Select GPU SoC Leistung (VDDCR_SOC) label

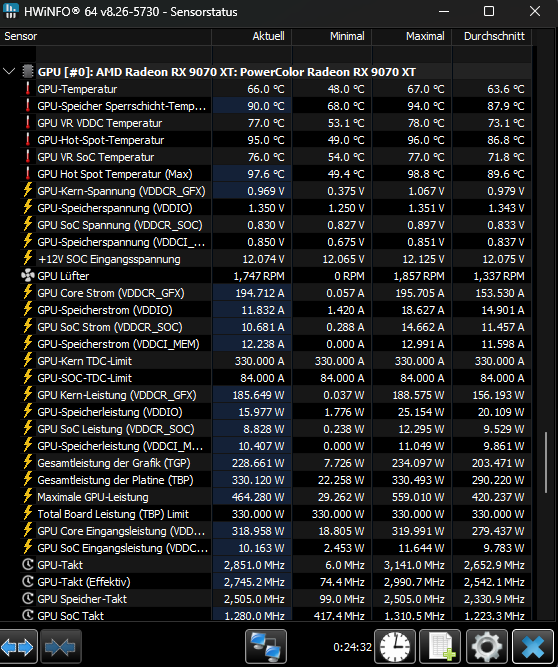pyautogui.click(x=116, y=429)
